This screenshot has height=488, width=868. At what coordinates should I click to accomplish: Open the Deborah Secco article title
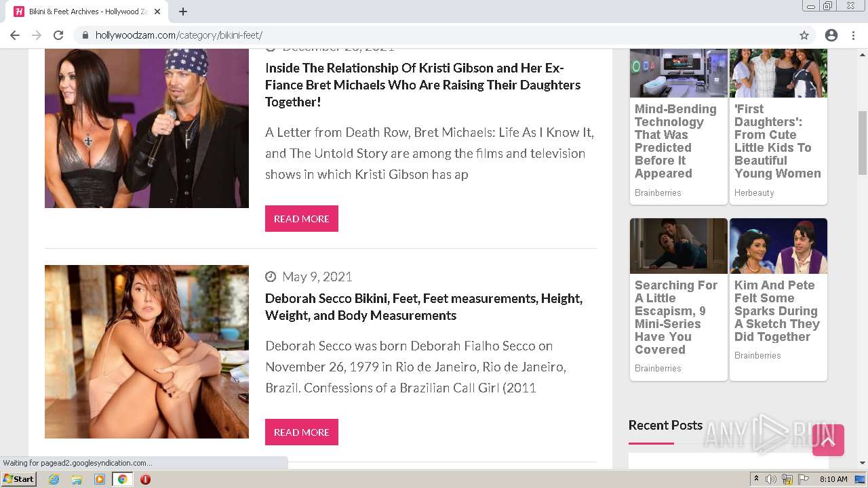(424, 306)
